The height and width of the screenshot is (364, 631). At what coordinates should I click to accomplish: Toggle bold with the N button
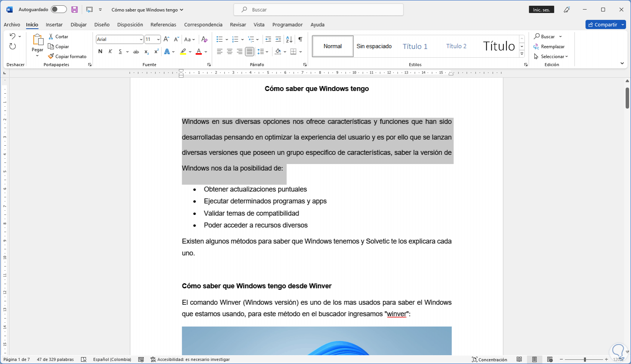point(100,52)
